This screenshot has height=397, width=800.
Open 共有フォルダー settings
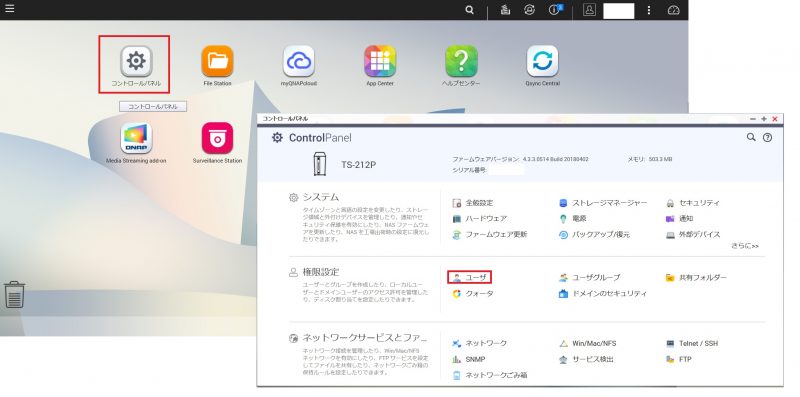(696, 277)
